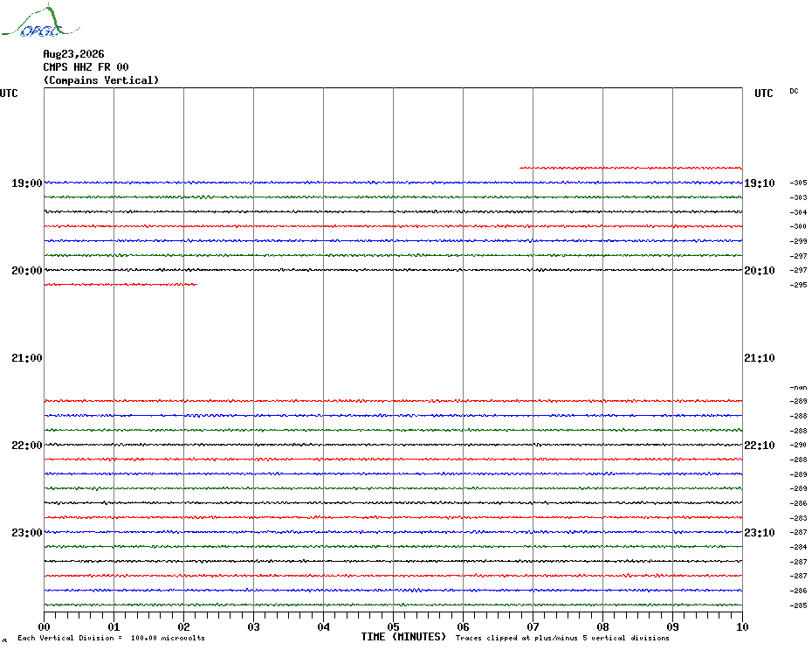Click the "09" minute axis label
812x650 pixels.
click(x=672, y=627)
